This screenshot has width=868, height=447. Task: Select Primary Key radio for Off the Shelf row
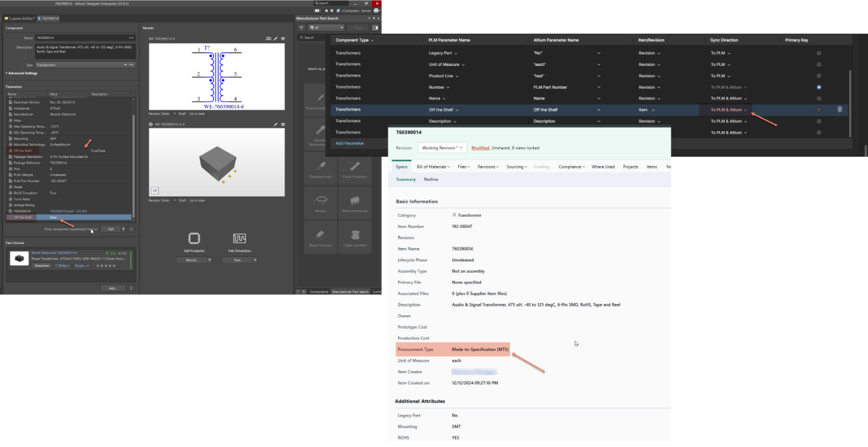(818, 110)
